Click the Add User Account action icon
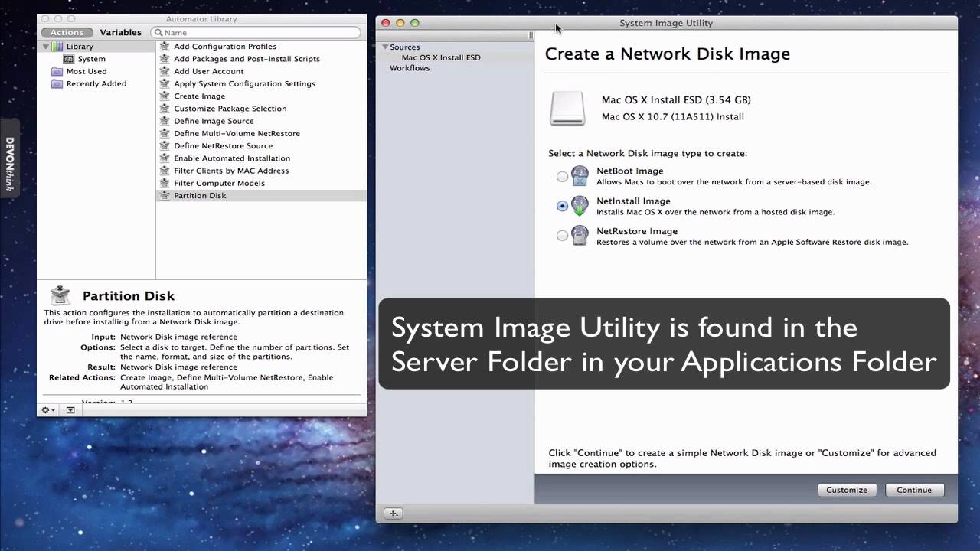Image resolution: width=980 pixels, height=551 pixels. pos(165,71)
